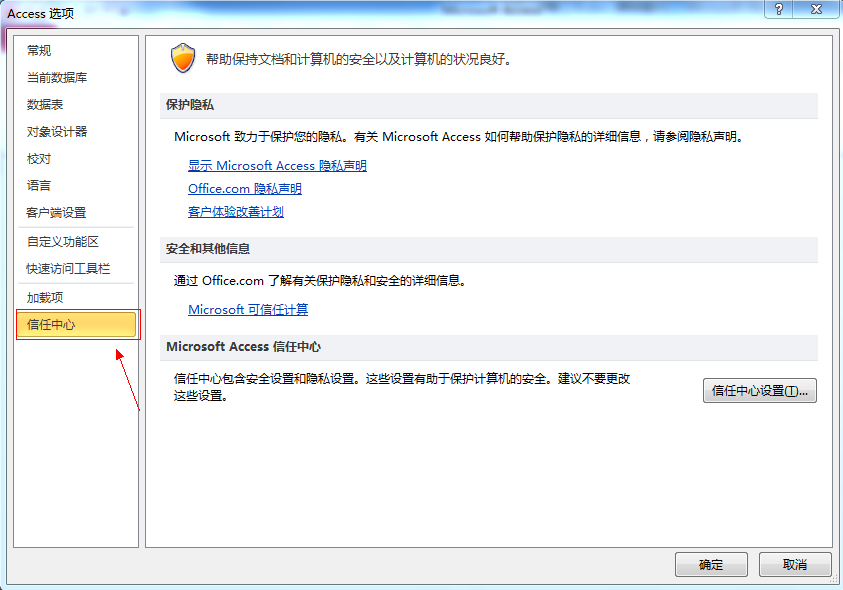This screenshot has height=590, width=843.
Task: Switch to 客户端设置 page
Action: pos(56,212)
